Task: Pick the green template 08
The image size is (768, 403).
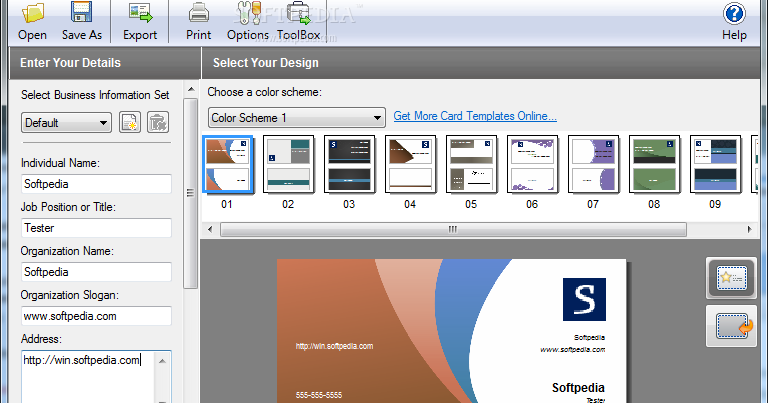Action: (x=654, y=164)
